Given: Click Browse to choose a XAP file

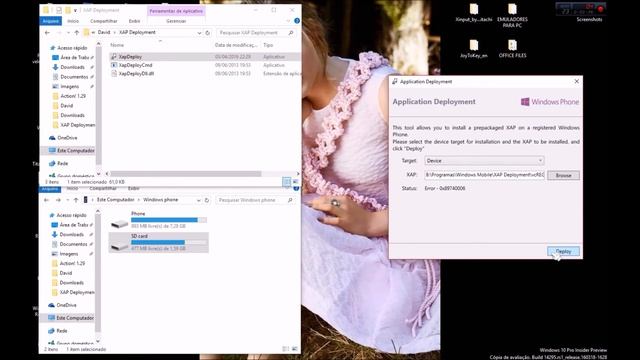Looking at the screenshot, I should tap(563, 175).
